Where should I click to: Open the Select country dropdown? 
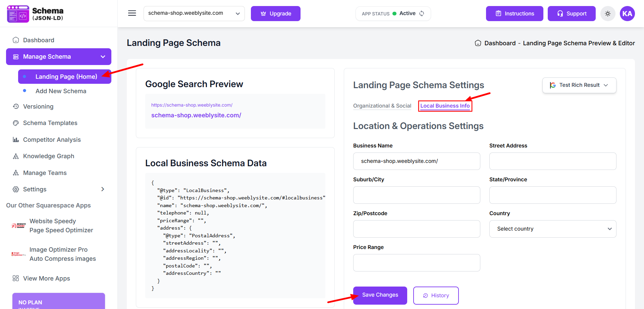552,229
